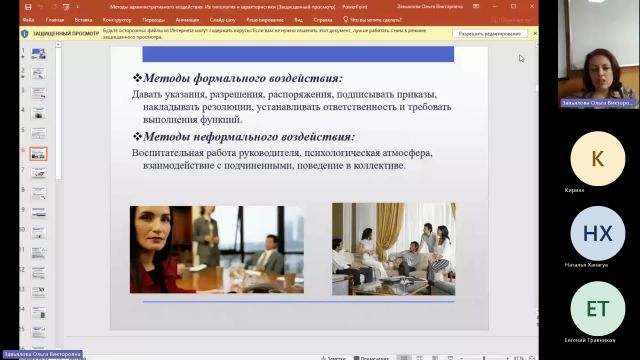Select slide 1 thumbnail

(38, 53)
